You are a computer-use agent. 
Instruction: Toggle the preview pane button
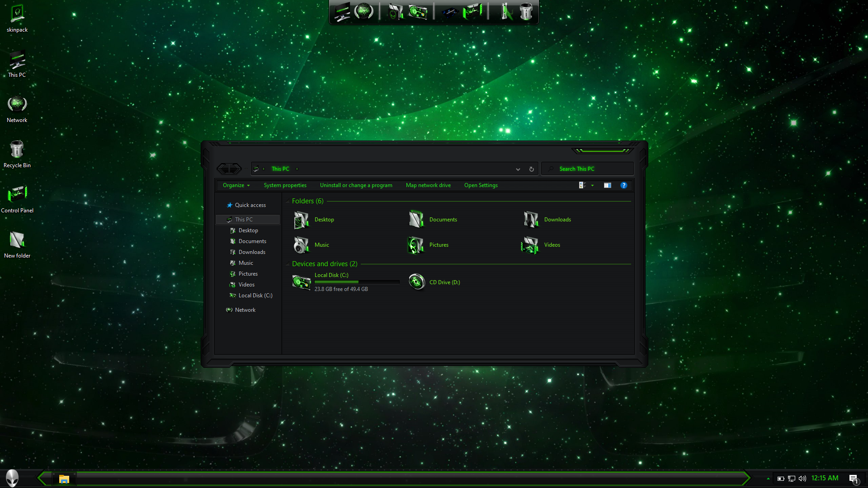[x=608, y=185]
